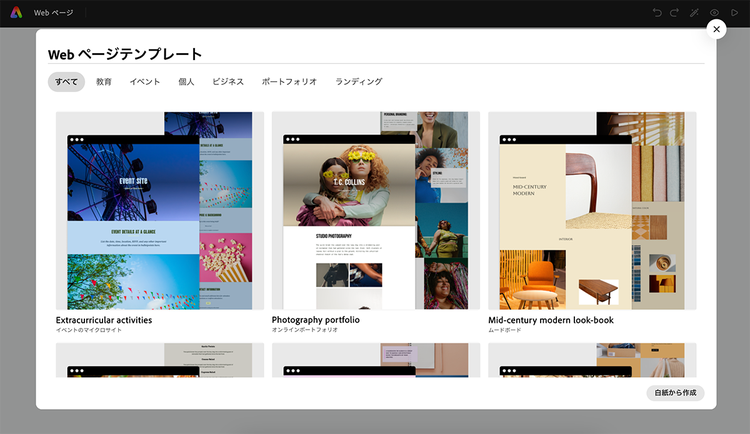This screenshot has height=434, width=750.
Task: Click the Adobe Express logo icon
Action: (15, 13)
